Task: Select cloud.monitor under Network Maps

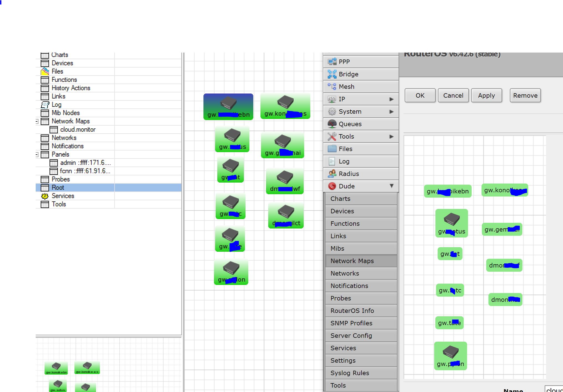Action: 78,129
